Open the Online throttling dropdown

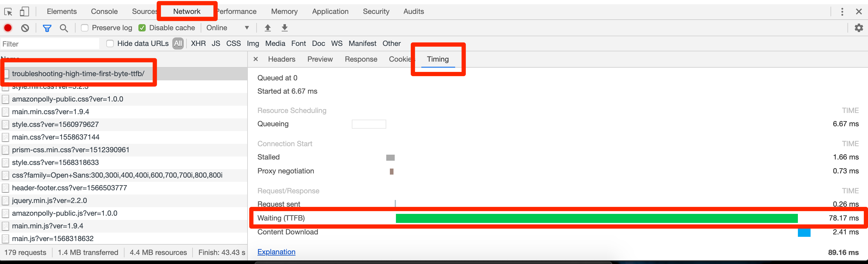228,28
